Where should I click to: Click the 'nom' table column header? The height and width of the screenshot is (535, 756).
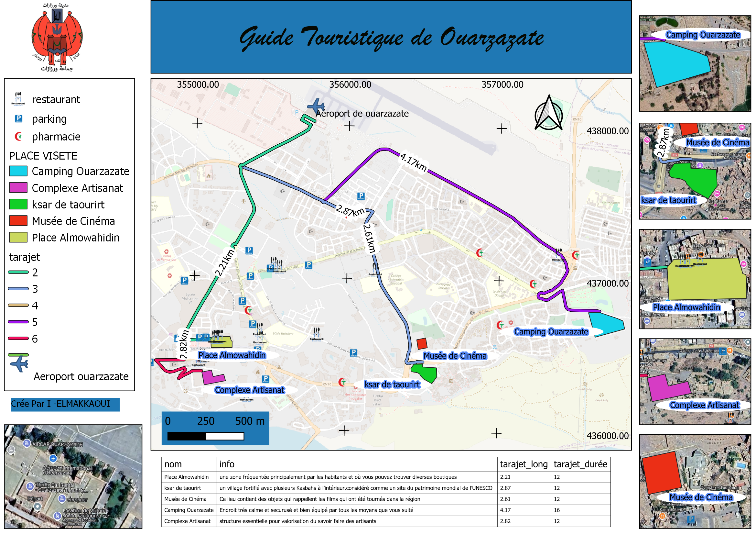(x=189, y=464)
